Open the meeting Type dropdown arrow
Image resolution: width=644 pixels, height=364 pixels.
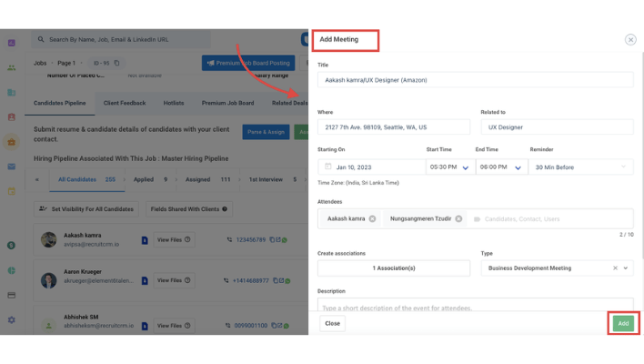click(626, 268)
